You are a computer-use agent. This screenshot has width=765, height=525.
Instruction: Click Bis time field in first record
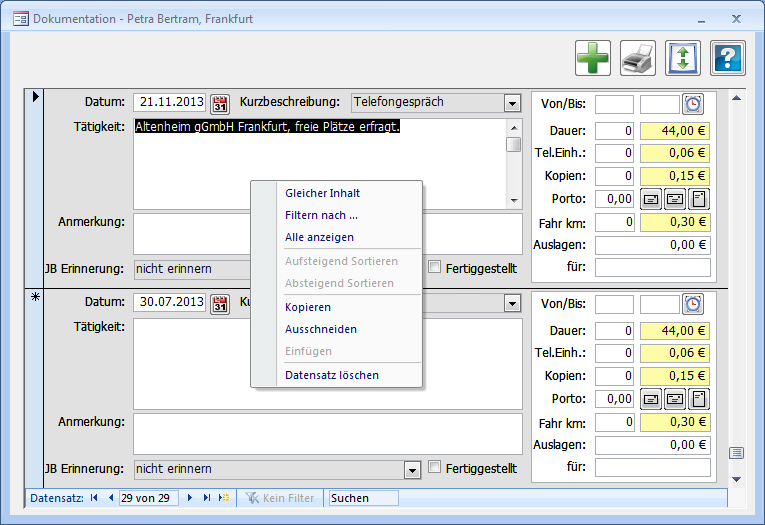pos(660,104)
